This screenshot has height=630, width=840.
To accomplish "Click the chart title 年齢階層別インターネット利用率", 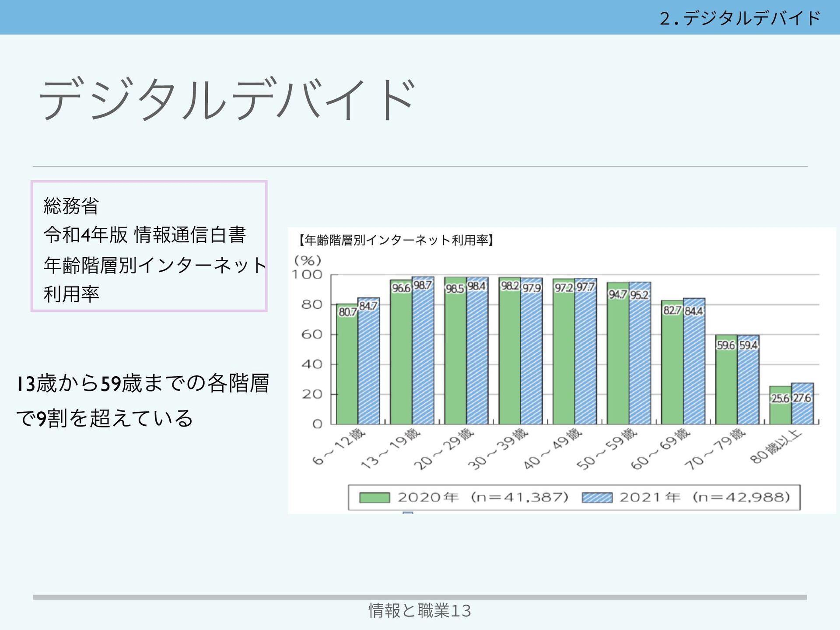I will point(396,240).
